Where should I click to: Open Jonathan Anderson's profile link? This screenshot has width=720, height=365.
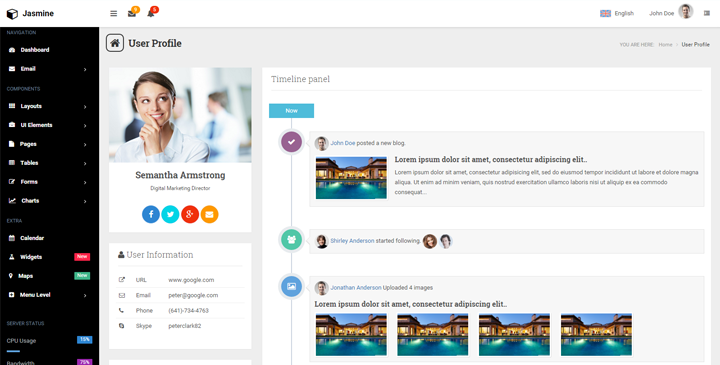point(356,287)
